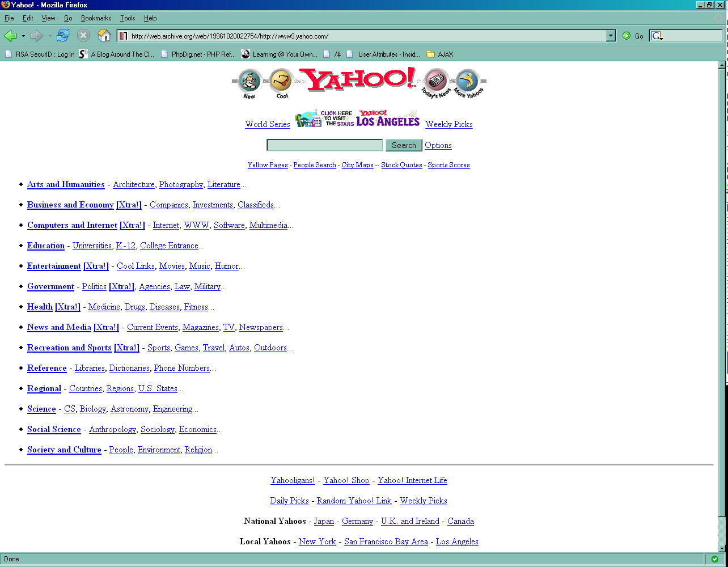Click the Yahoo search text field

coord(325,145)
